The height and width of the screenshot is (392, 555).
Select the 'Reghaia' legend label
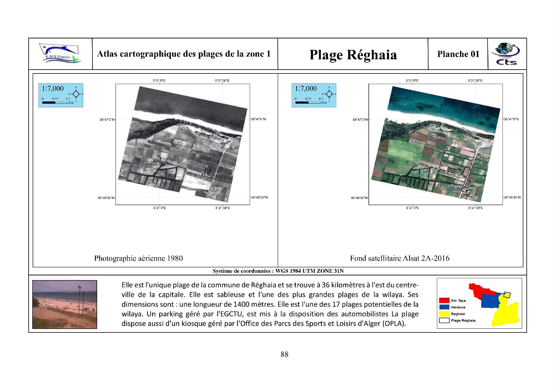[458, 314]
